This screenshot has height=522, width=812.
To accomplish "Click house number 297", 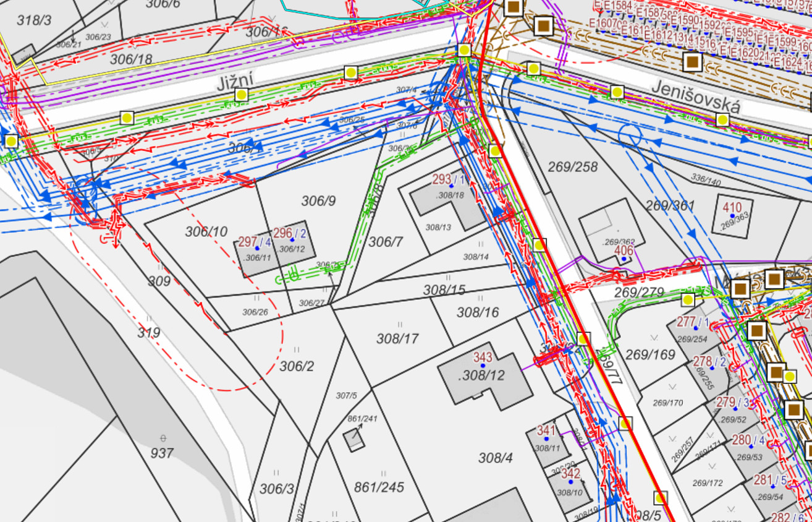I will pyautogui.click(x=247, y=242).
